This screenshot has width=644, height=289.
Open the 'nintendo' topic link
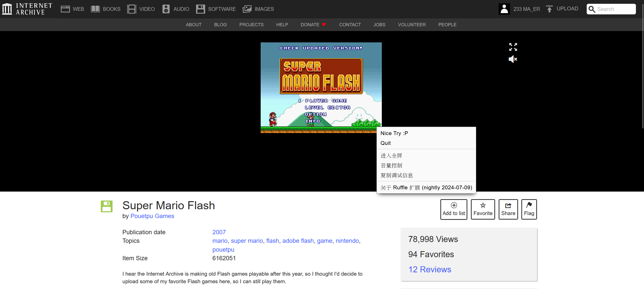pyautogui.click(x=347, y=241)
